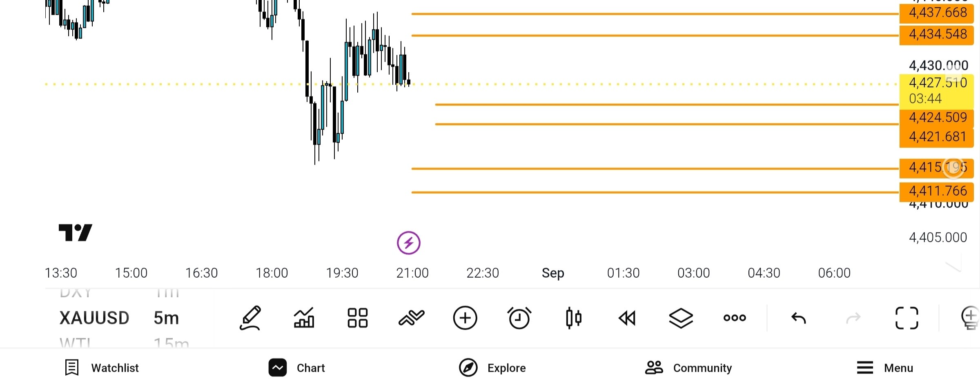Switch to the Explore tab
Viewport: 980px width, 388px height.
click(492, 368)
